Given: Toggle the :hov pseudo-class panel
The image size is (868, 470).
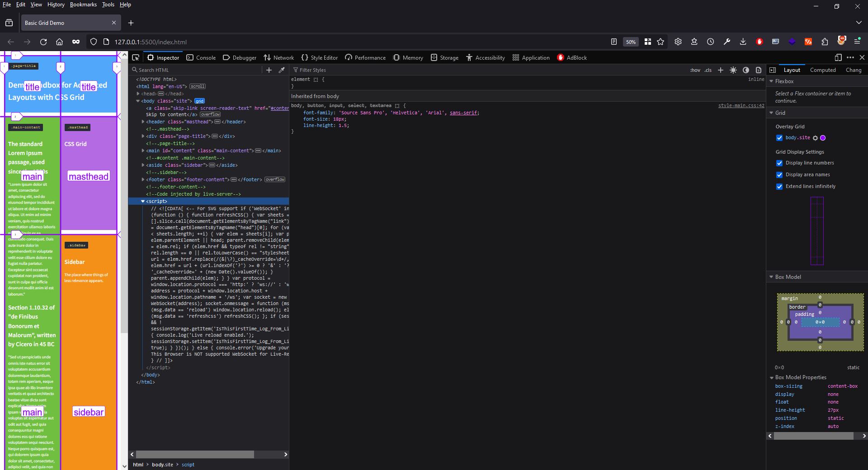Looking at the screenshot, I should point(695,70).
